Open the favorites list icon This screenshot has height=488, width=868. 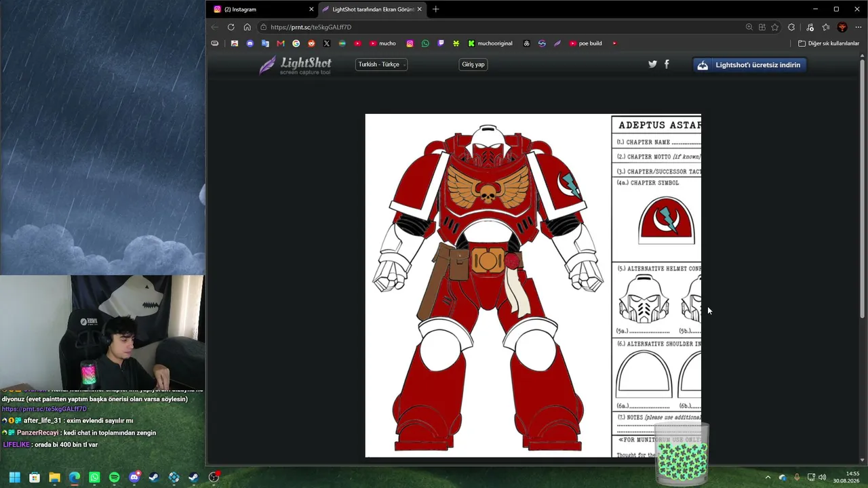click(x=826, y=27)
